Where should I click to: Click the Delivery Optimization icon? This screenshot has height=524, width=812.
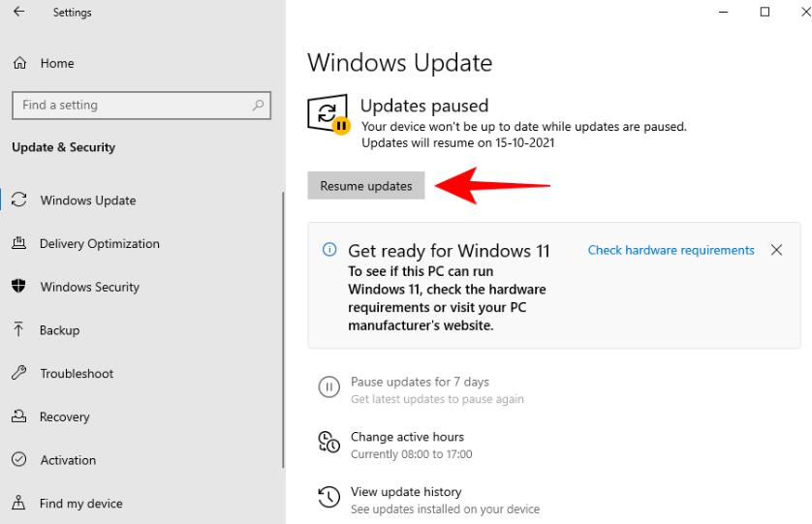tap(18, 244)
